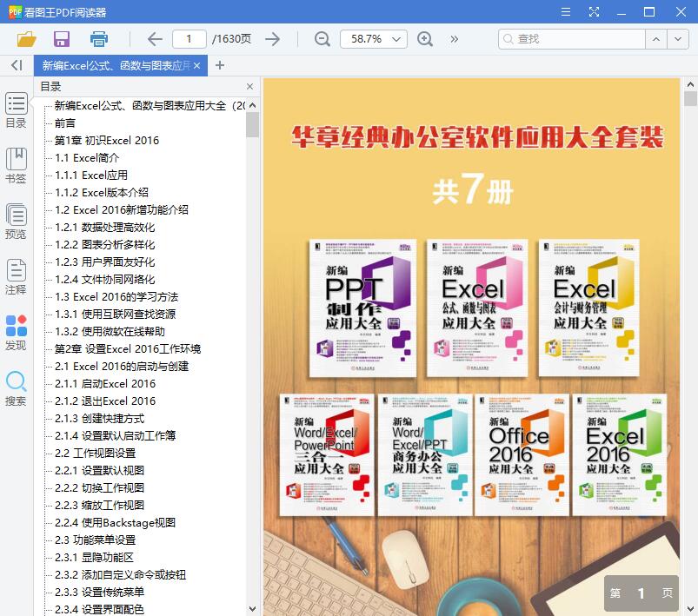Select outline entry 1.1.1 Excel应用

pyautogui.click(x=91, y=175)
